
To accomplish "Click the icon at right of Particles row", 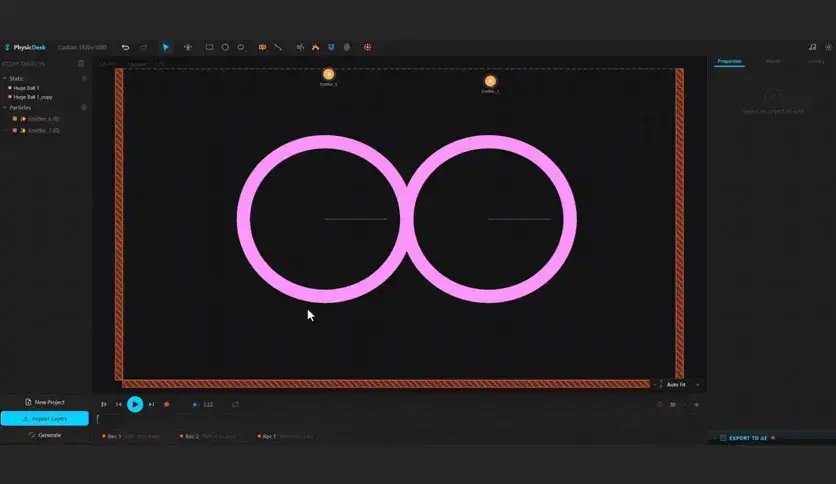I will tap(84, 108).
